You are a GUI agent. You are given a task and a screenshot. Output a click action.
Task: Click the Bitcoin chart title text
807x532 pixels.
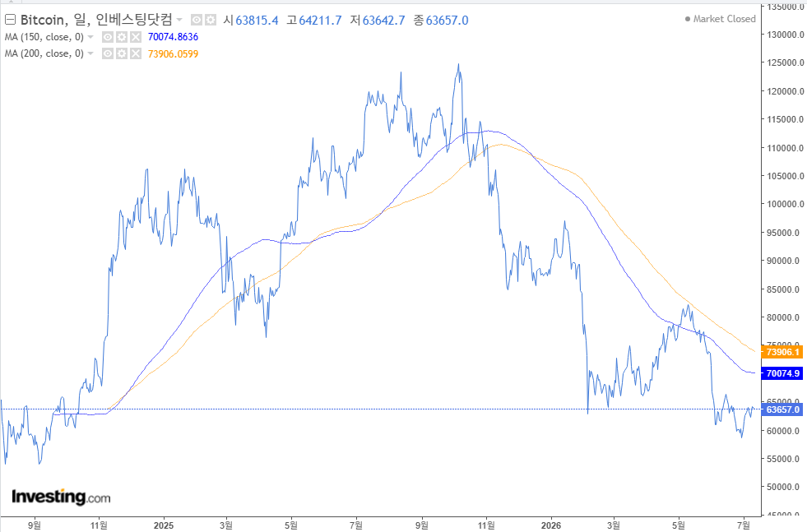tap(96, 20)
